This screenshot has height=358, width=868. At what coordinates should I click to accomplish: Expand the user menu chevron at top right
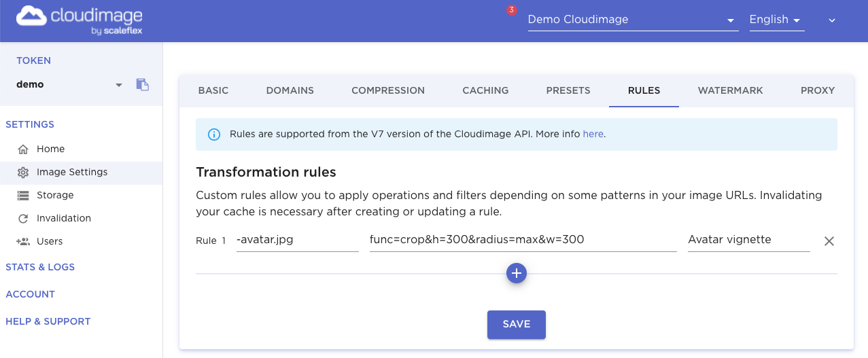(832, 20)
